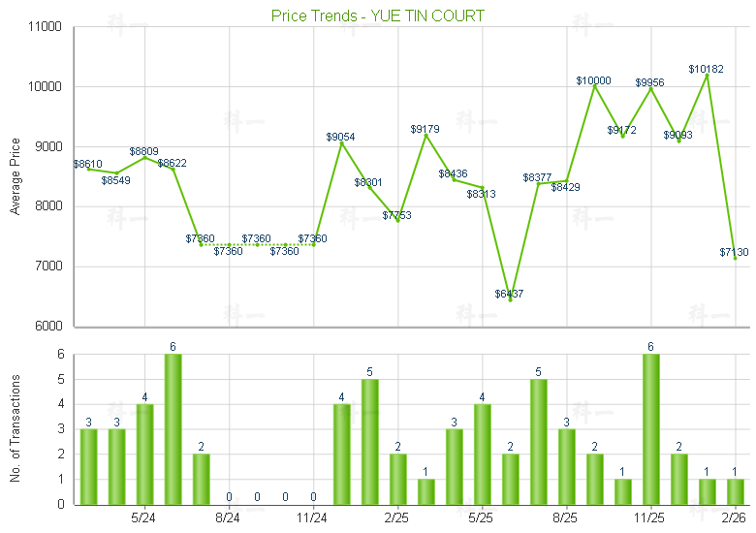
Task: Select the 11000 y-axis tick label
Action: tap(41, 27)
